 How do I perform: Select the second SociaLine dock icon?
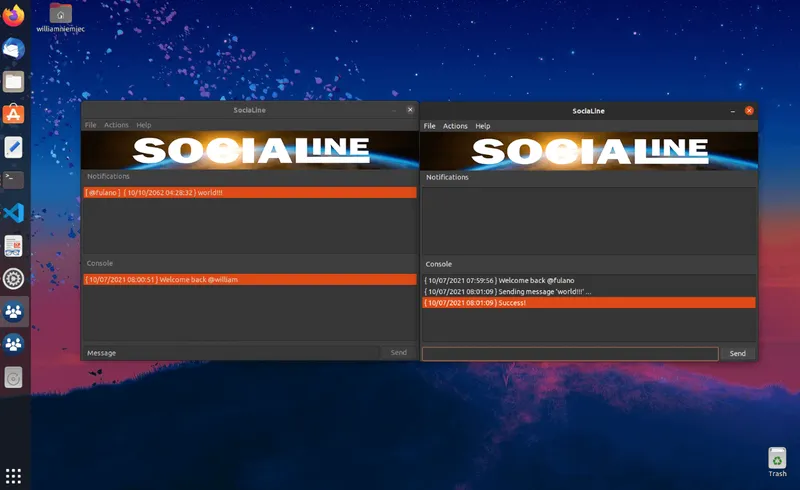(x=13, y=344)
